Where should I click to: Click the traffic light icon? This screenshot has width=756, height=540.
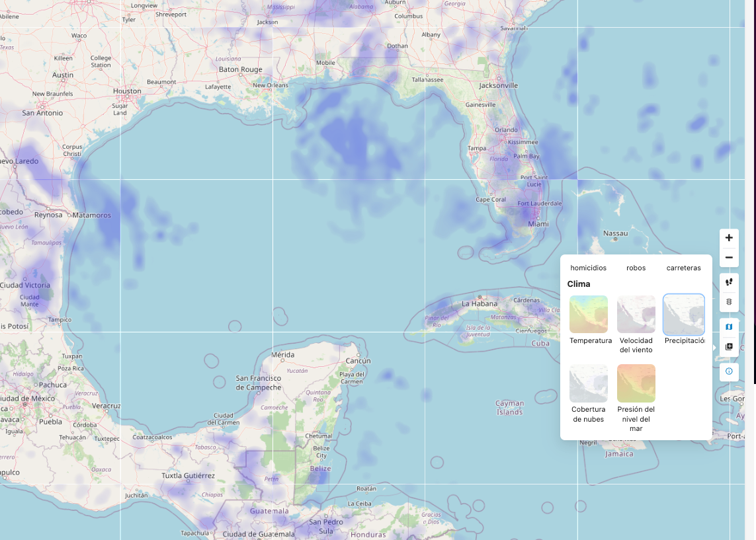click(x=729, y=302)
